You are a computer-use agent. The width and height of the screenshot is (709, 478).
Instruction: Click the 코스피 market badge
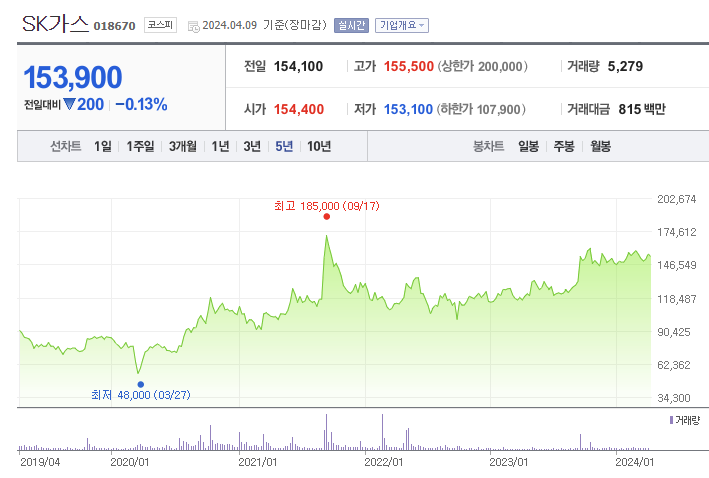point(161,25)
